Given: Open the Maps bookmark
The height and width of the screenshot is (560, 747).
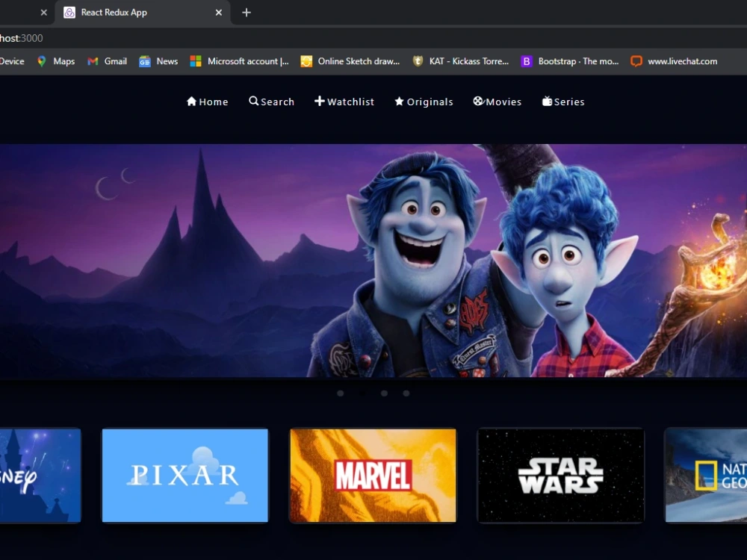Looking at the screenshot, I should tap(56, 61).
